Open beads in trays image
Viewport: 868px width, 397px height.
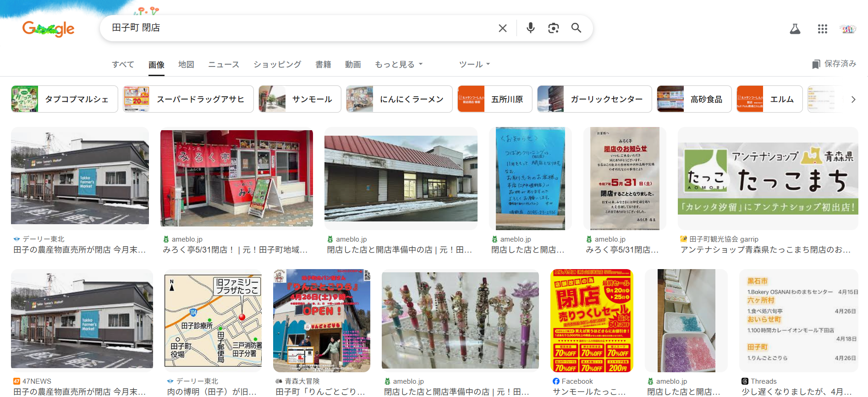(686, 320)
